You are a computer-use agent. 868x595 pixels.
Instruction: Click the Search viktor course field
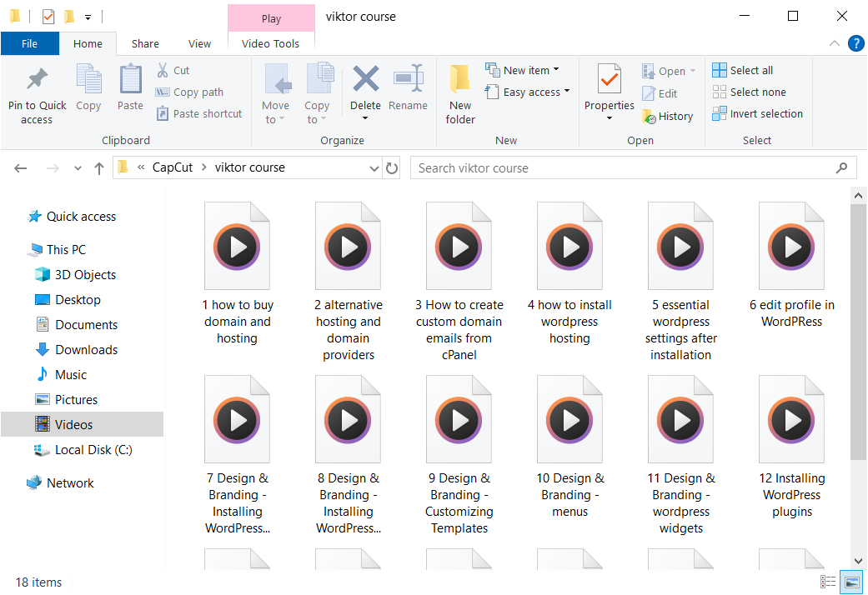(633, 167)
